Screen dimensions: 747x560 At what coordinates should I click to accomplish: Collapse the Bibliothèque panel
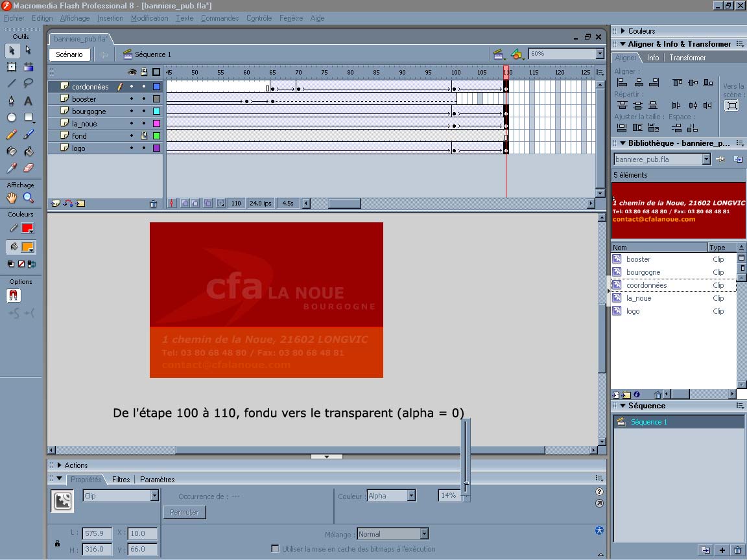coord(622,143)
